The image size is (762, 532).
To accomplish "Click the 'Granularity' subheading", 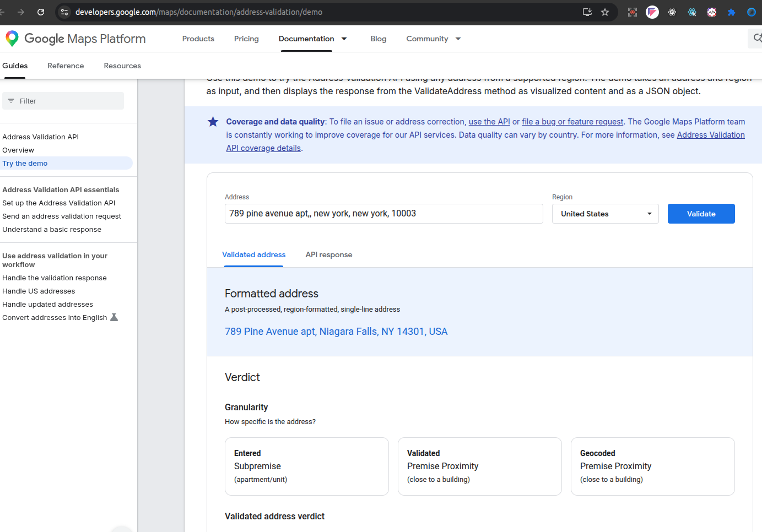I will (246, 407).
